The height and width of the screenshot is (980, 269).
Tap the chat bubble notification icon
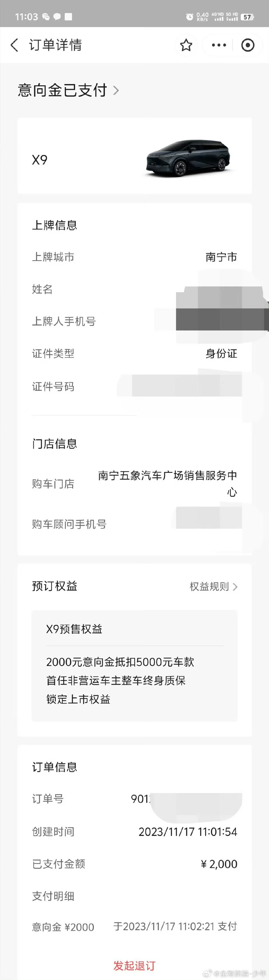(x=57, y=17)
